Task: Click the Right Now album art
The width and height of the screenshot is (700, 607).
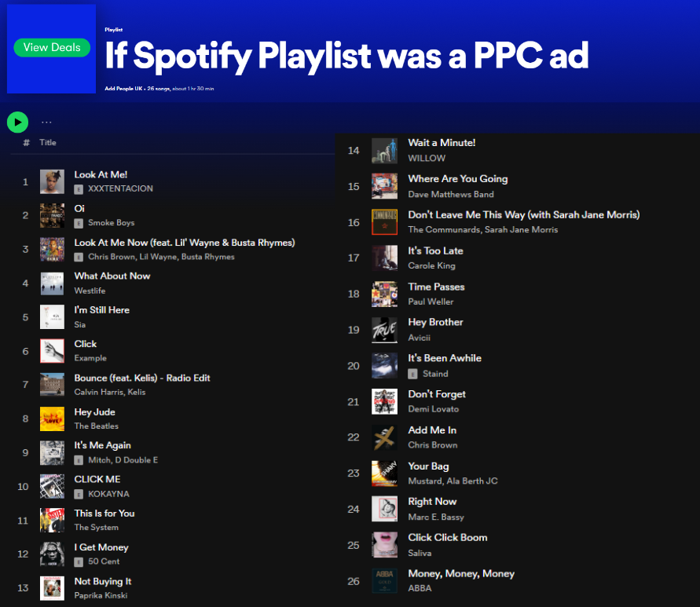Action: pos(384,510)
